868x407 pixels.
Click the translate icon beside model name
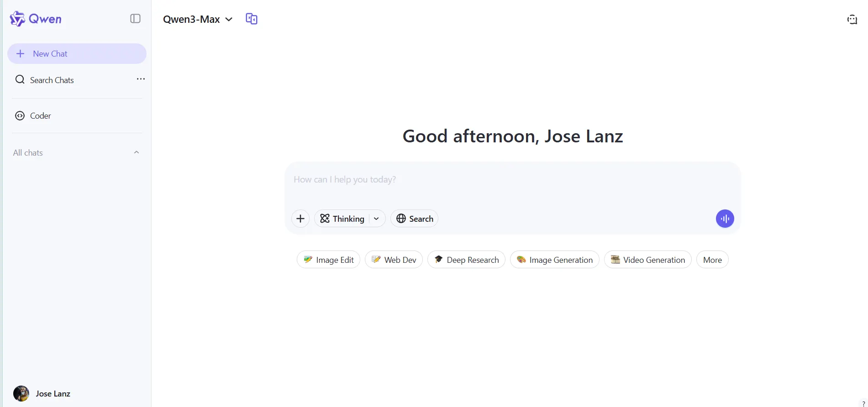[252, 19]
